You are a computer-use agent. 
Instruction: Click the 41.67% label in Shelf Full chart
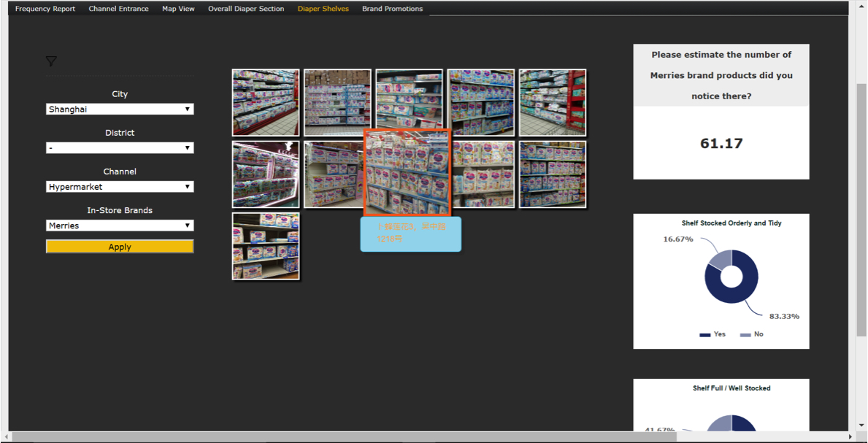coord(660,430)
